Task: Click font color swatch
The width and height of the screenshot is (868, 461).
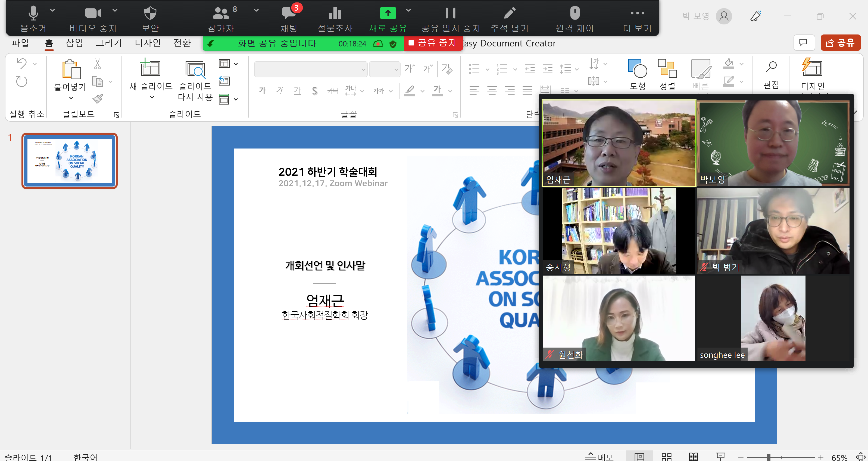Action: pos(437,91)
